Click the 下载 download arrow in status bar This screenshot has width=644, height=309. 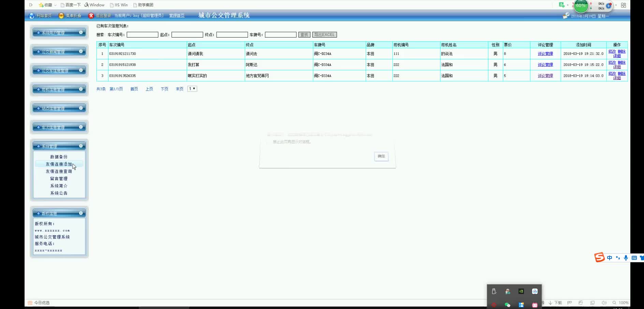tap(550, 303)
